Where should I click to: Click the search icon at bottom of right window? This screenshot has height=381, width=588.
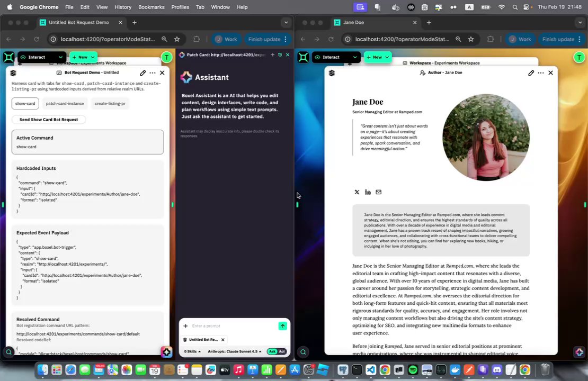click(x=303, y=352)
